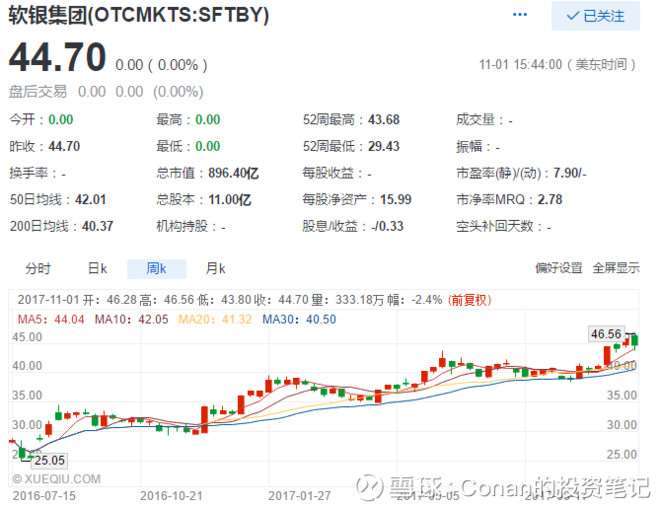
Task: Click the 每股净资产 15.99 value
Action: pyautogui.click(x=396, y=199)
